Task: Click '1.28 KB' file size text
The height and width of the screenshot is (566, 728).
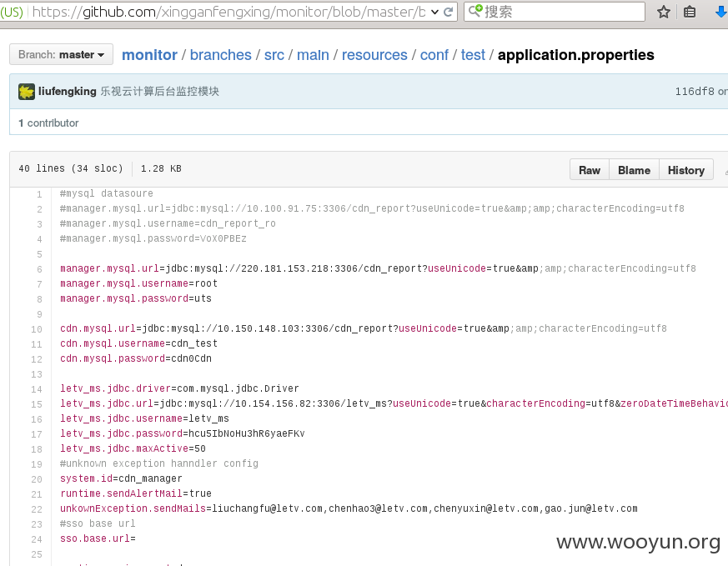Action: point(161,168)
